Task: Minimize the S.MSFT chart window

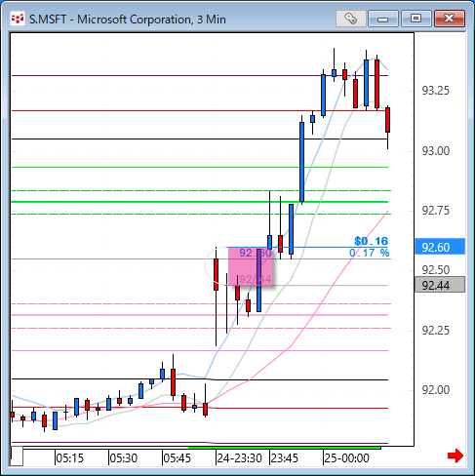Action: click(383, 19)
